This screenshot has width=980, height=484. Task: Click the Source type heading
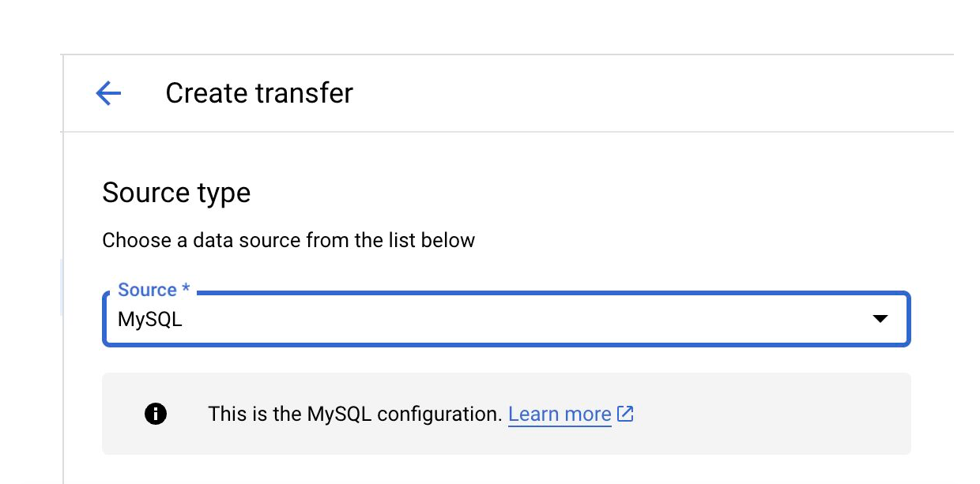[x=175, y=192]
